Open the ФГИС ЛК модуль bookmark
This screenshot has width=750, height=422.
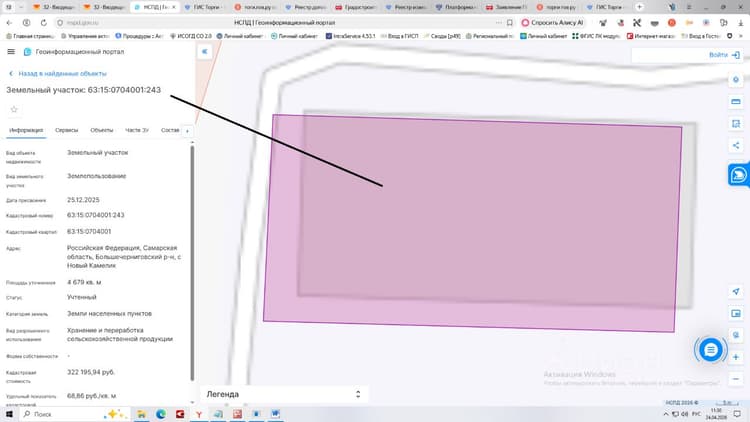pyautogui.click(x=596, y=36)
